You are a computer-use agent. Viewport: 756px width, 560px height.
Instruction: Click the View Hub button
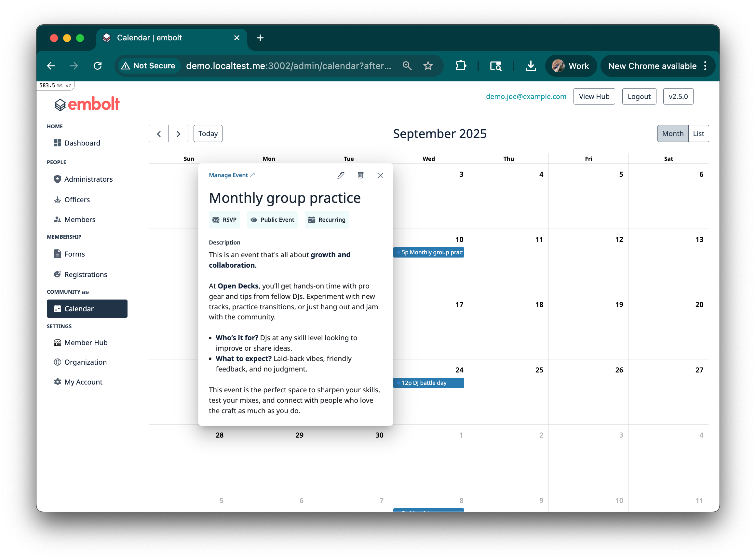click(x=594, y=97)
